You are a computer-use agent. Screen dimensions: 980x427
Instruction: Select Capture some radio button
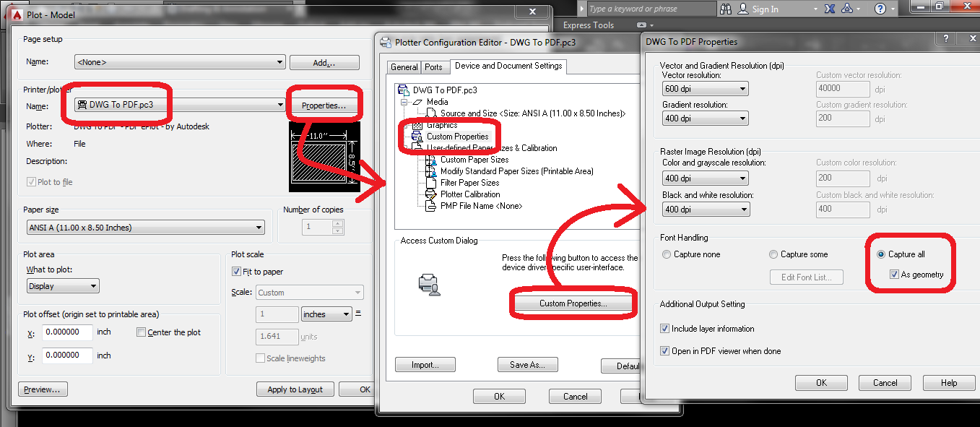coord(773,254)
